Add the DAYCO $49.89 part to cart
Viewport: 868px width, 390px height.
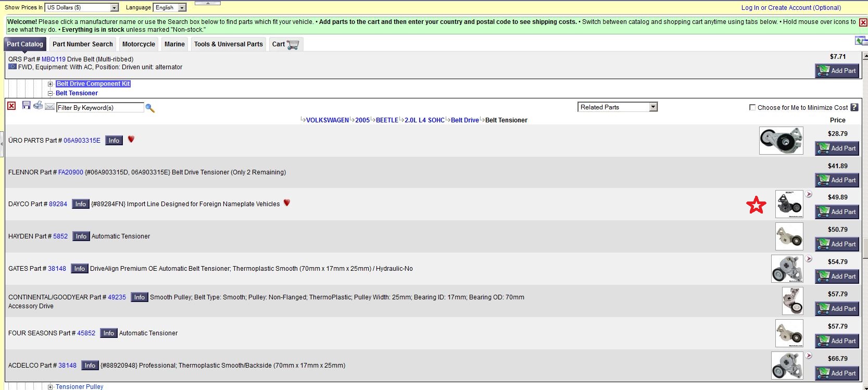[x=837, y=212]
